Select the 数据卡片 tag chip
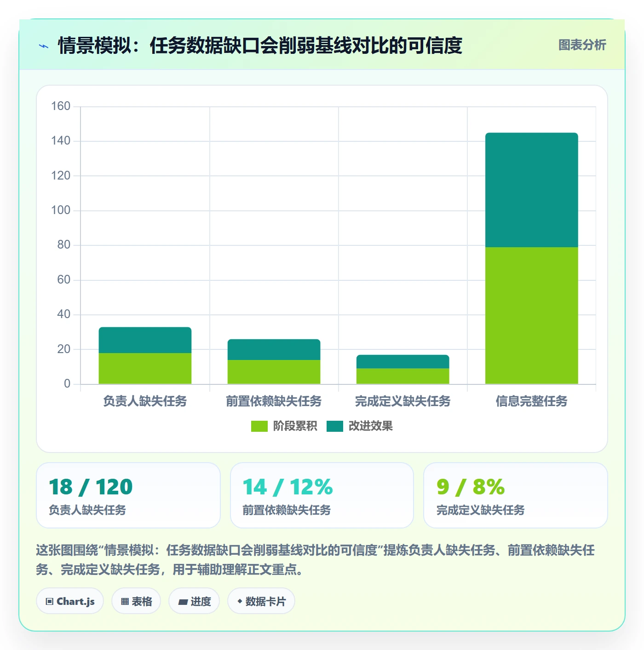 click(x=261, y=601)
